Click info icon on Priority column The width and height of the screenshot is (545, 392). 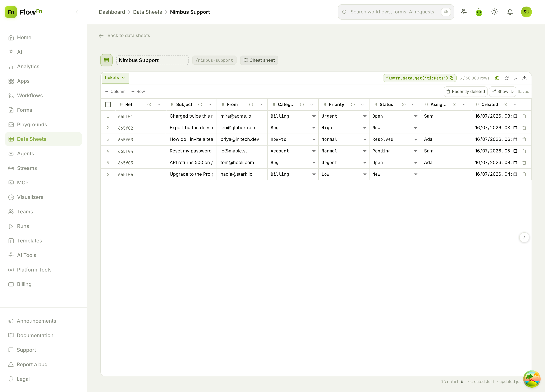point(353,105)
